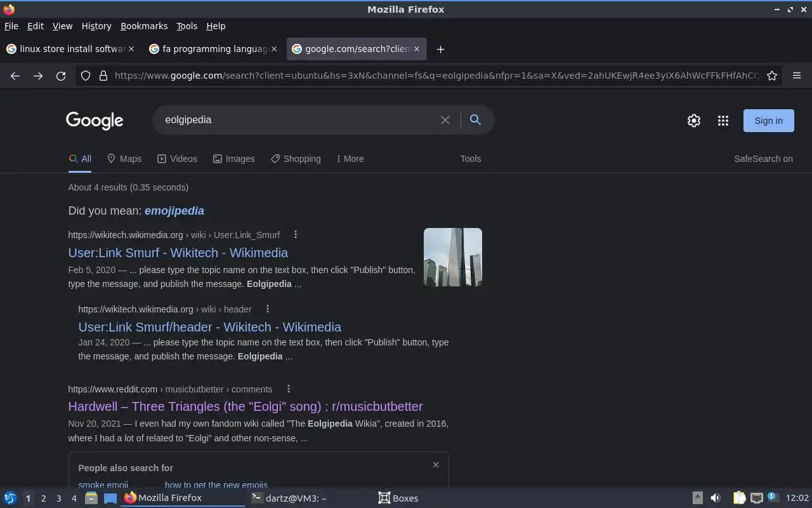This screenshot has width=812, height=508.
Task: Click 'how to get the new emojis' suggestion
Action: pyautogui.click(x=216, y=485)
